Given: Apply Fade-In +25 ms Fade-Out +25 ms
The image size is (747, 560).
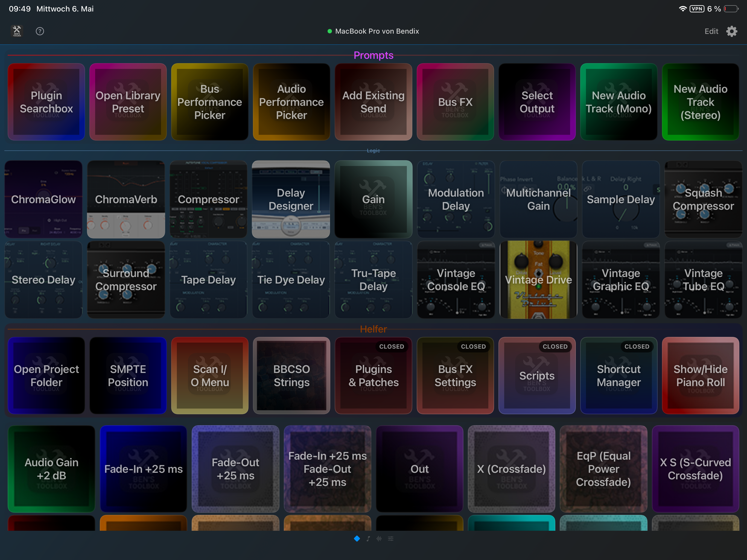Looking at the screenshot, I should 327,469.
